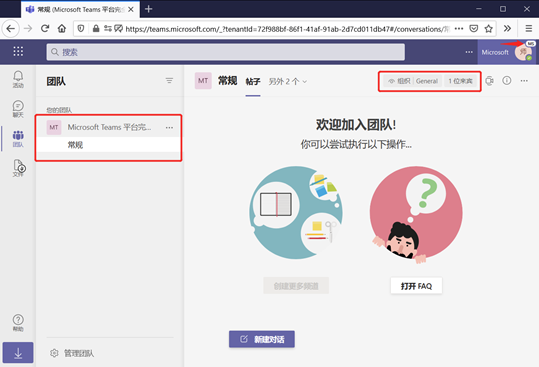
Task: Click the browser back arrow
Action: point(11,29)
